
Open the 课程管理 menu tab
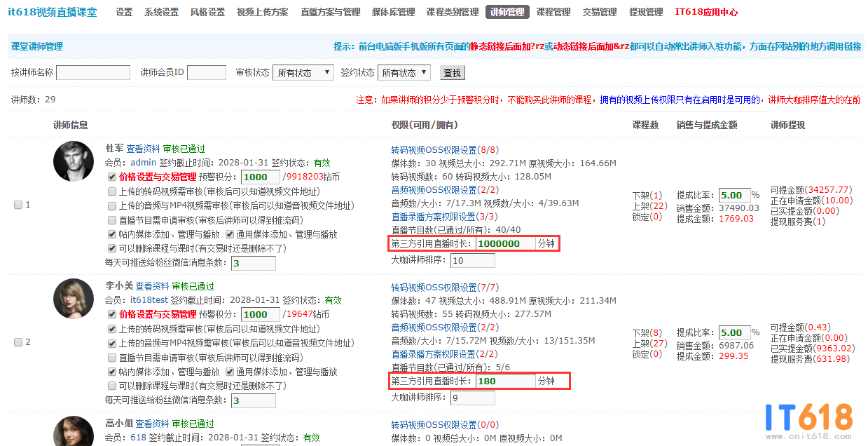[553, 12]
